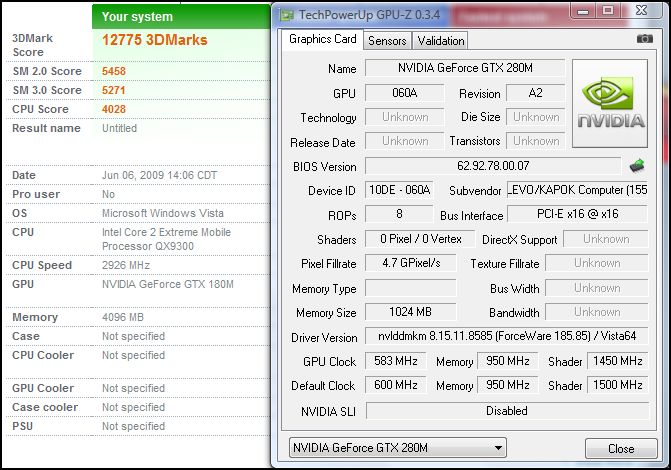Click the Bus Width field showing Unknown
Viewport: 671px width, 470px height.
click(597, 288)
